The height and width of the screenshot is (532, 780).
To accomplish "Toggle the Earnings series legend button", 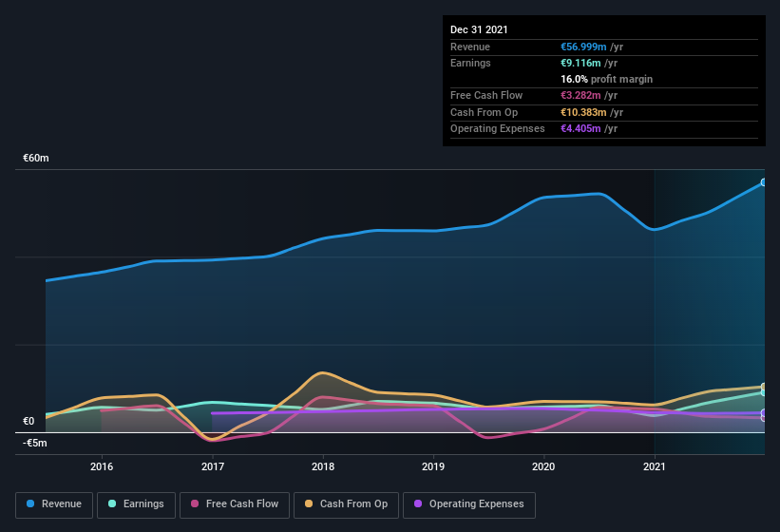I will click(136, 504).
